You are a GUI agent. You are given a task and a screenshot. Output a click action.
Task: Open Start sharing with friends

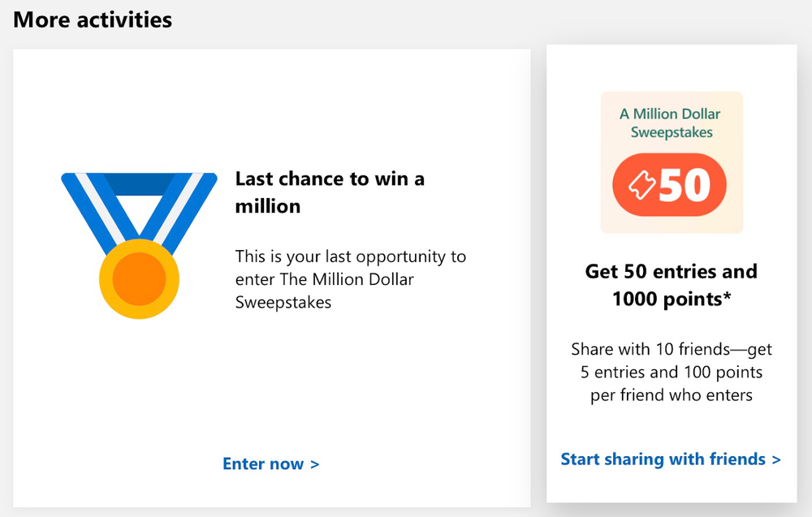[x=669, y=459]
